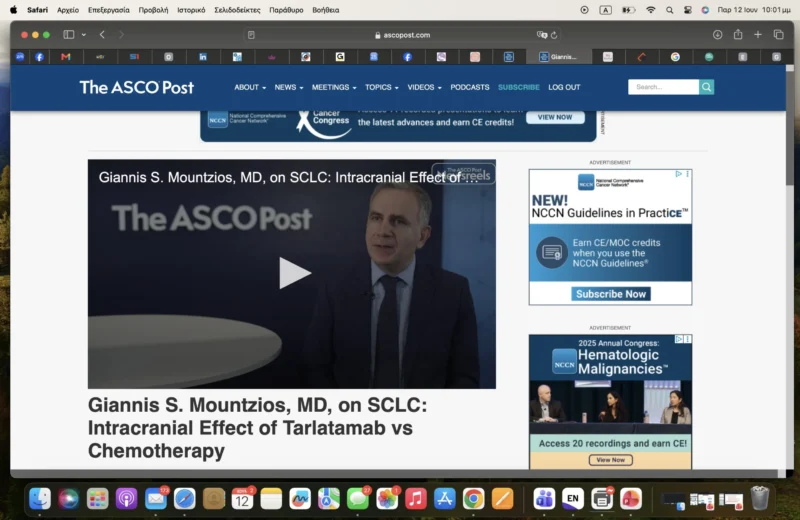Open the Επεξεργασία menu

[109, 10]
